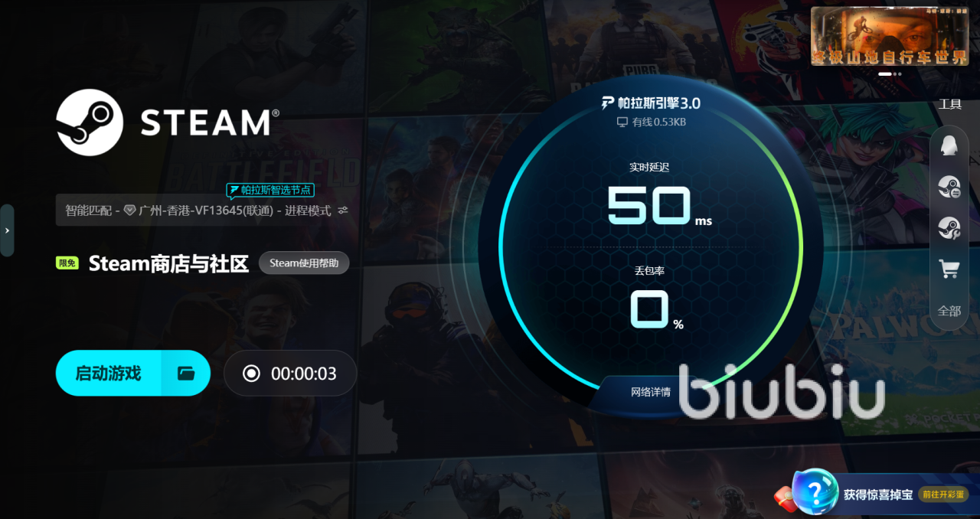Expand the collapsed left side panel arrow
The image size is (980, 519).
[7, 230]
